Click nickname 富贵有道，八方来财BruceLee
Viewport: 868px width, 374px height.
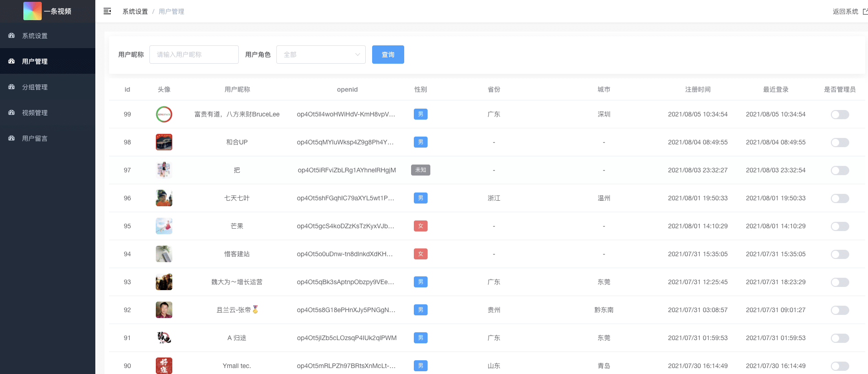pos(237,114)
